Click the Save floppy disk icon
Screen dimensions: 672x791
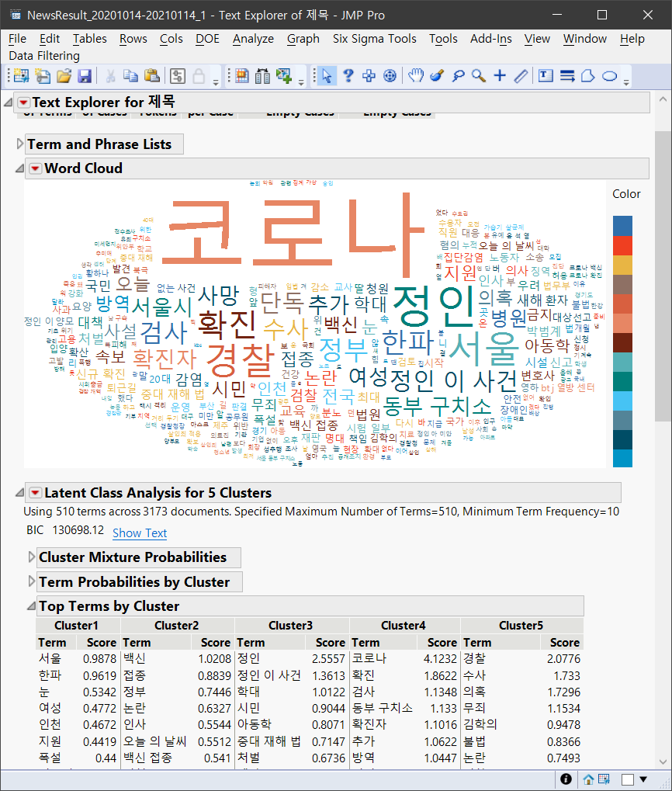click(84, 76)
